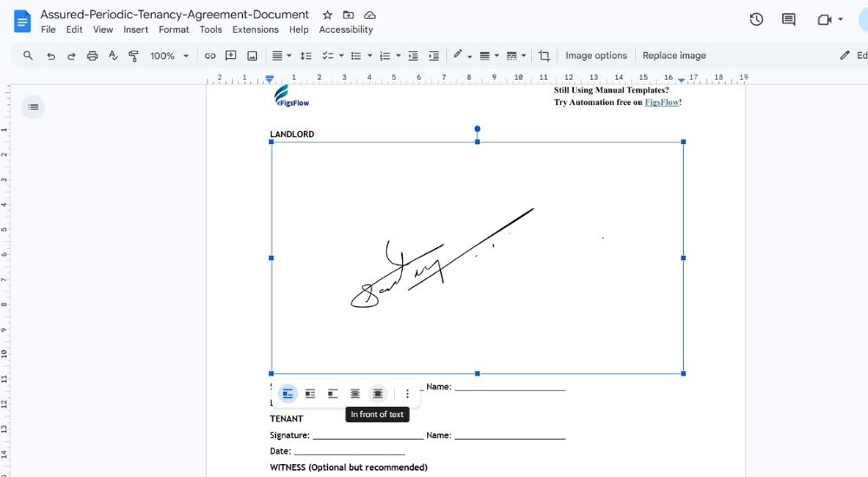The image size is (868, 477).
Task: Insert a link with the chain icon
Action: pos(210,56)
